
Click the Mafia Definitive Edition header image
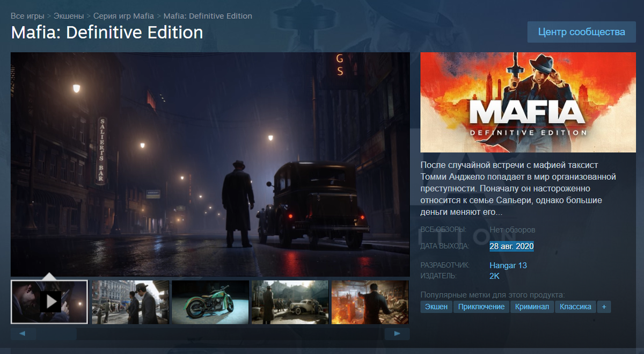pos(528,102)
